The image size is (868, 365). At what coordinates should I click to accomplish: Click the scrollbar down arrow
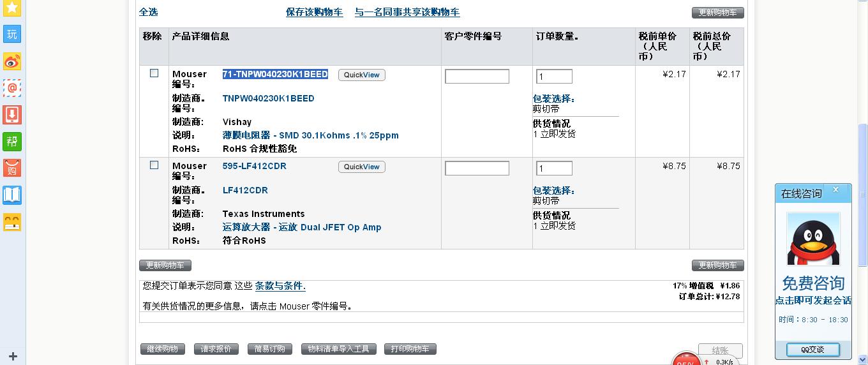[x=863, y=360]
